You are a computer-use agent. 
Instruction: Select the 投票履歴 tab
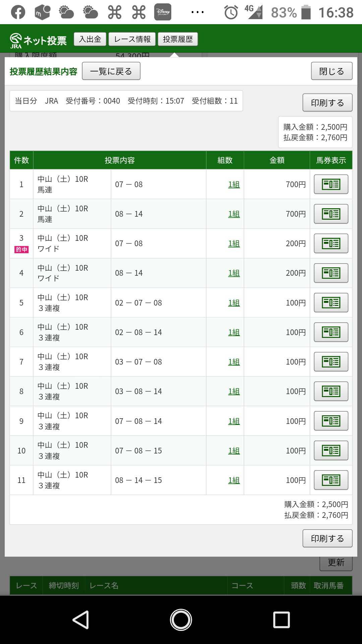(178, 39)
